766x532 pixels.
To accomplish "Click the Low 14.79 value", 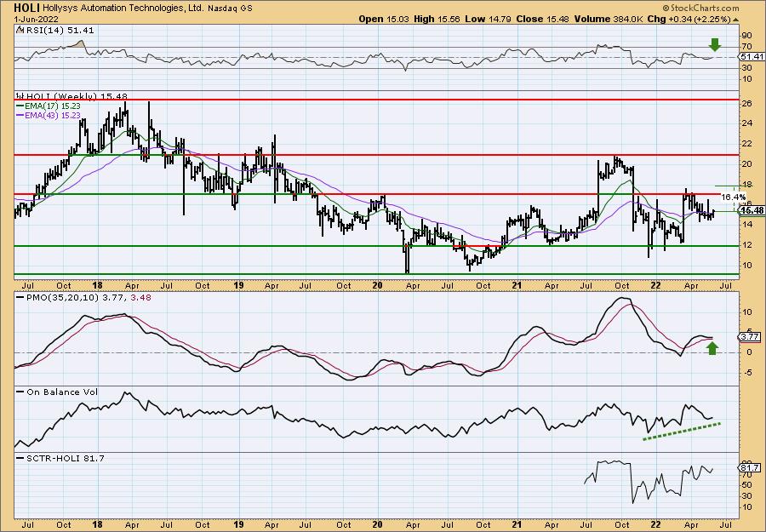I will (487, 19).
